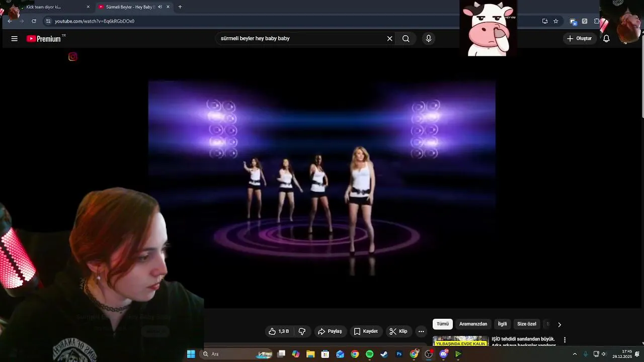Mute the Sürmeli Beyler tab audio
This screenshot has height=362, width=644.
[x=160, y=7]
